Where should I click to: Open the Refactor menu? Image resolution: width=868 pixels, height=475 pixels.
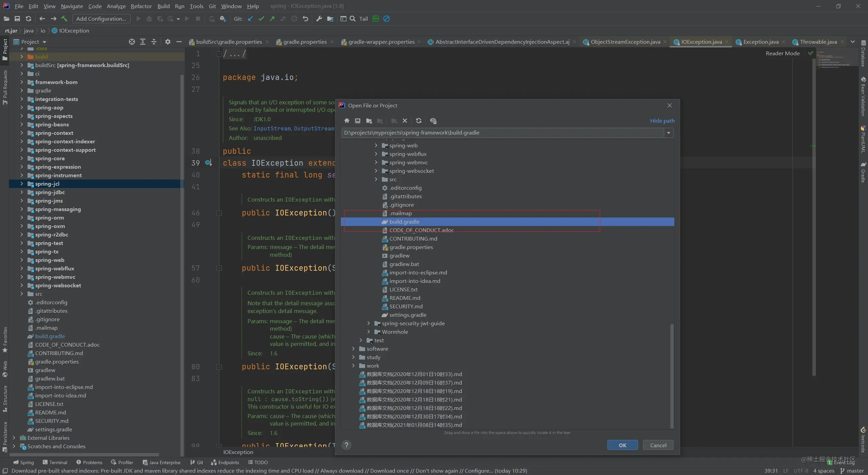(x=141, y=6)
